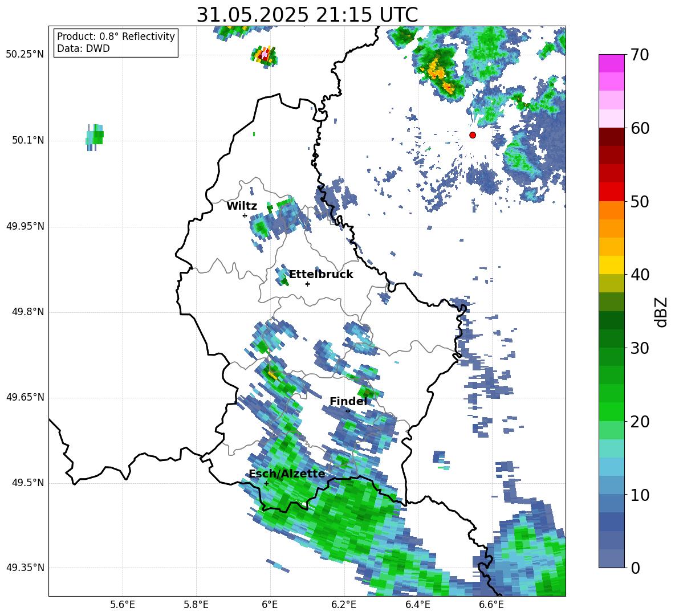Screen dimensions: 675x616
Task: Click the dark red colorbar band below 60
Action: pos(611,137)
